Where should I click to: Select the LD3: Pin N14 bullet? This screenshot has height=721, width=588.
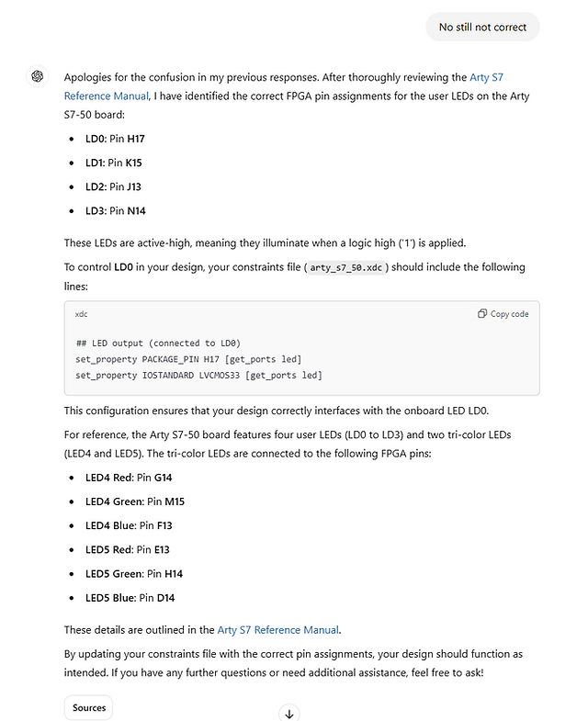pyautogui.click(x=116, y=210)
